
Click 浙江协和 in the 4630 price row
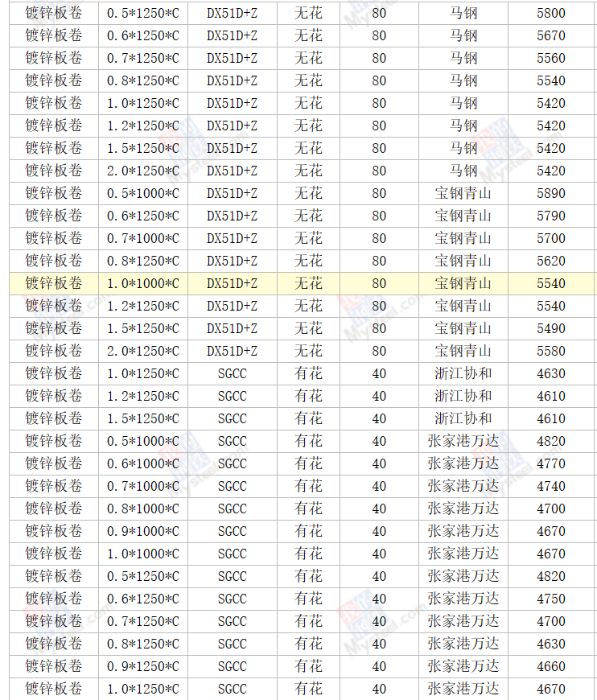[x=463, y=373]
